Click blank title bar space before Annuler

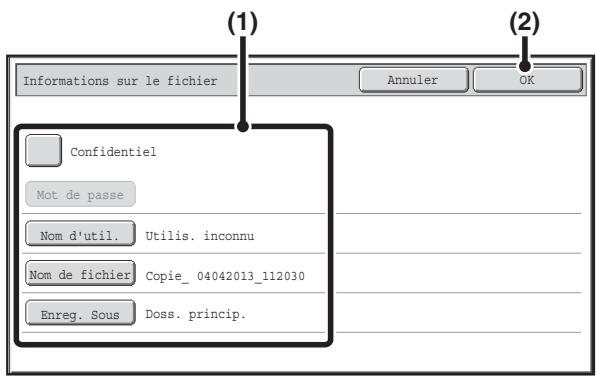tap(303, 80)
